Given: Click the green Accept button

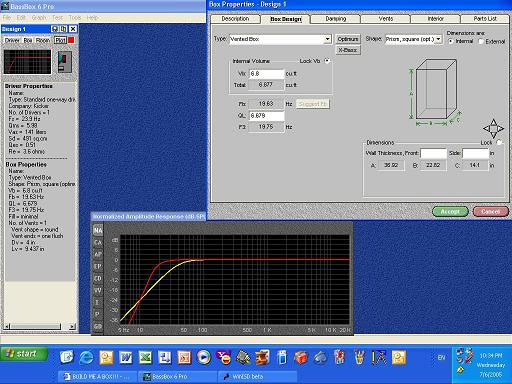Looking at the screenshot, I should click(450, 211).
